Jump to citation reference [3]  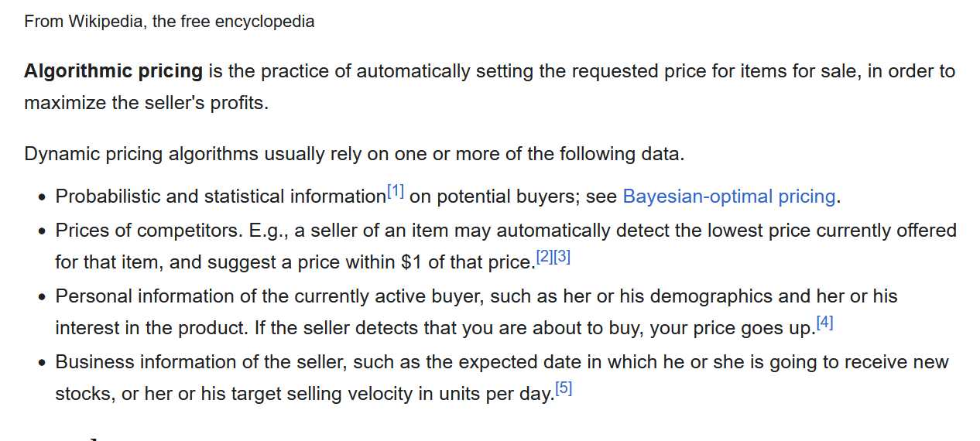click(562, 257)
